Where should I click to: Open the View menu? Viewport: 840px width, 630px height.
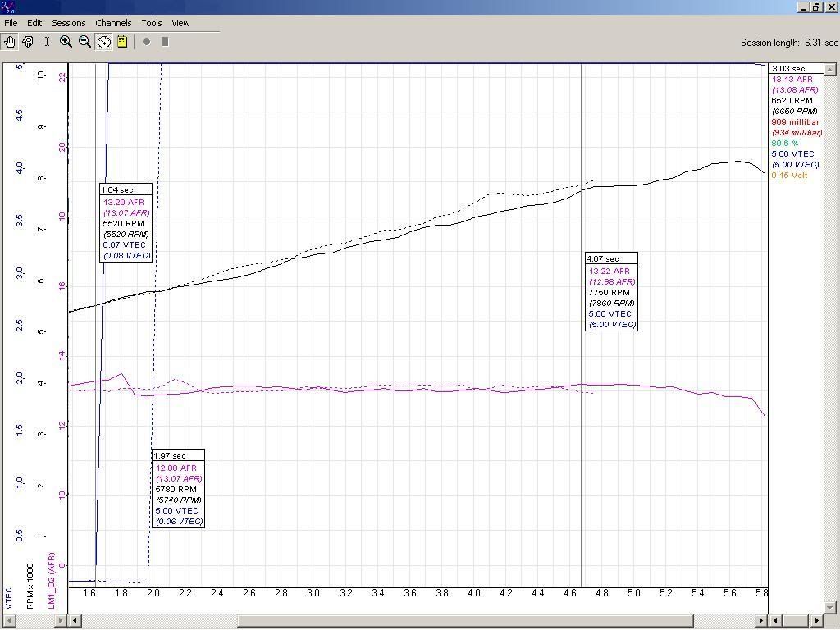tap(180, 23)
